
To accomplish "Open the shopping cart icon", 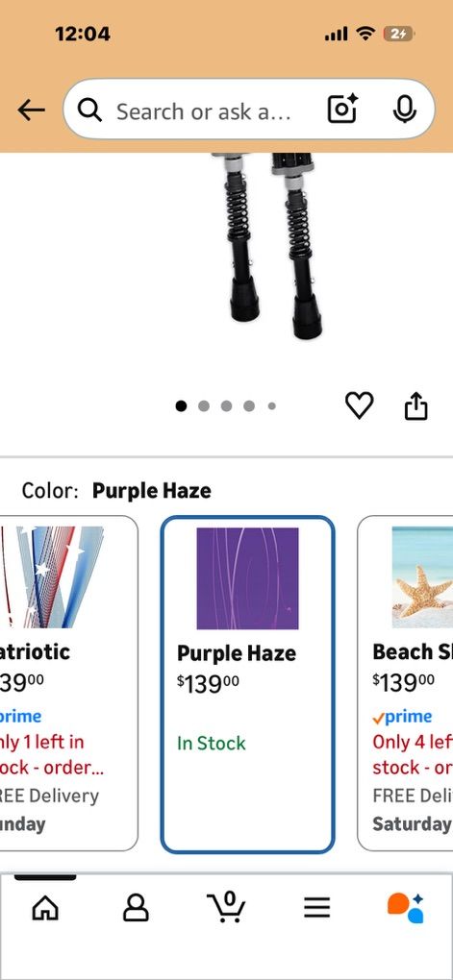I will pos(226,907).
